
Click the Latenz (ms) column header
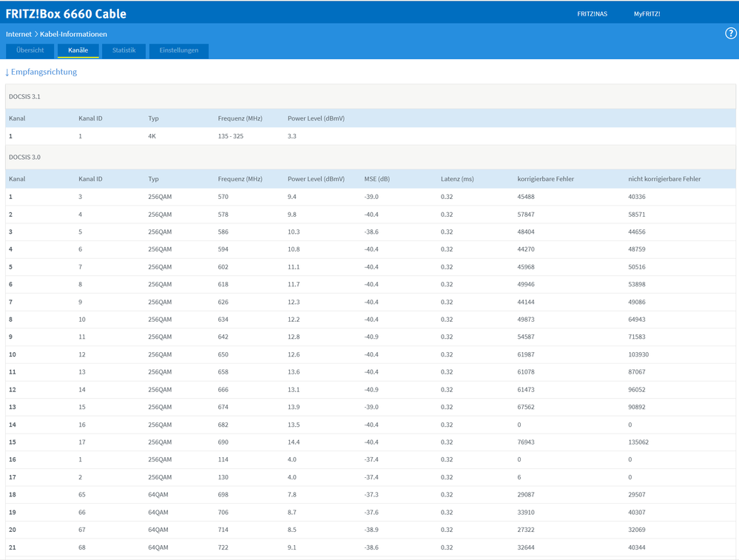[x=457, y=179]
